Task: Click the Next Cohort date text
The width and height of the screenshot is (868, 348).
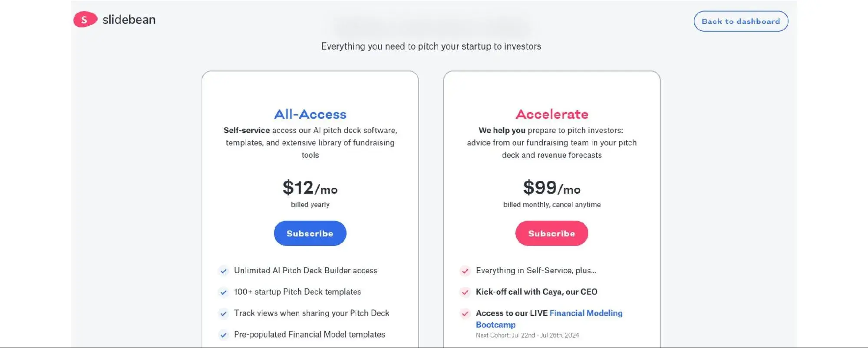Action: point(527,335)
